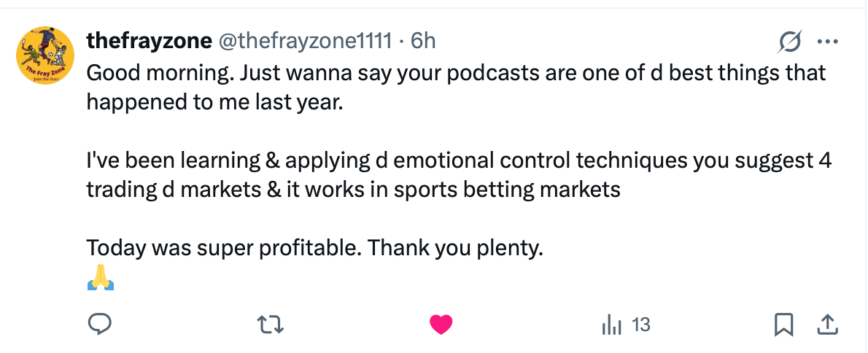Open the post via the 6h timestamp
The width and height of the screenshot is (868, 353).
[x=424, y=41]
